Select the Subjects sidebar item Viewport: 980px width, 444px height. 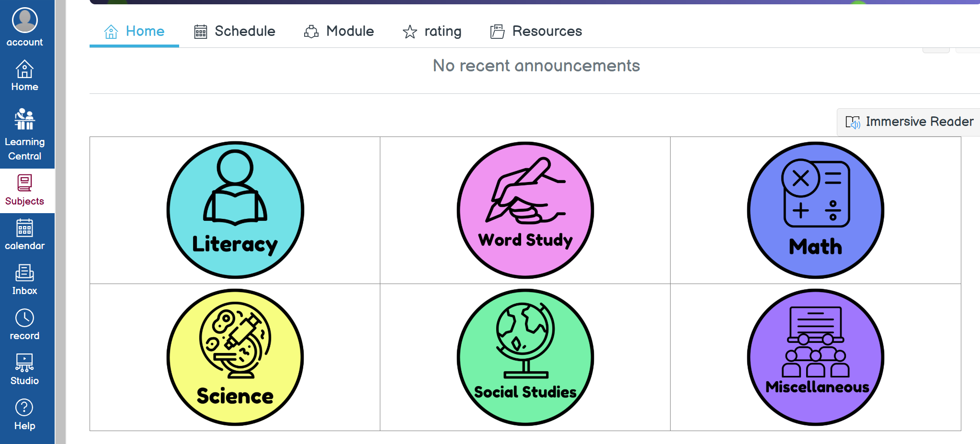[24, 191]
